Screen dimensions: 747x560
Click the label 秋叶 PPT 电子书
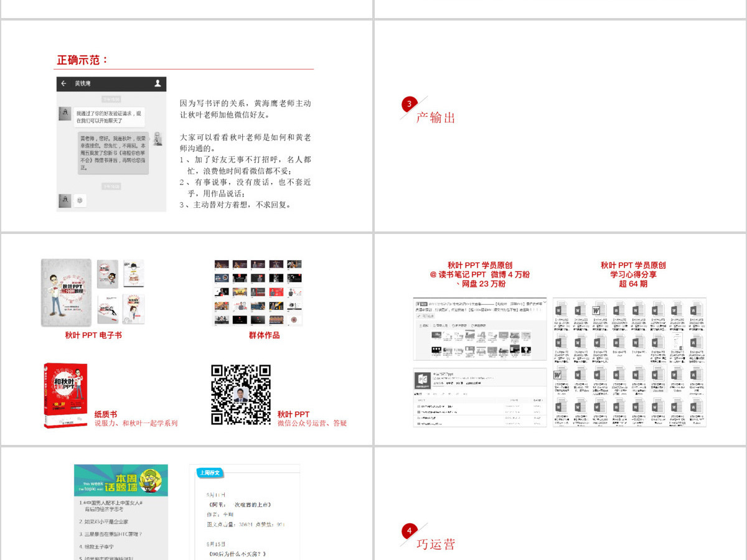pyautogui.click(x=93, y=335)
